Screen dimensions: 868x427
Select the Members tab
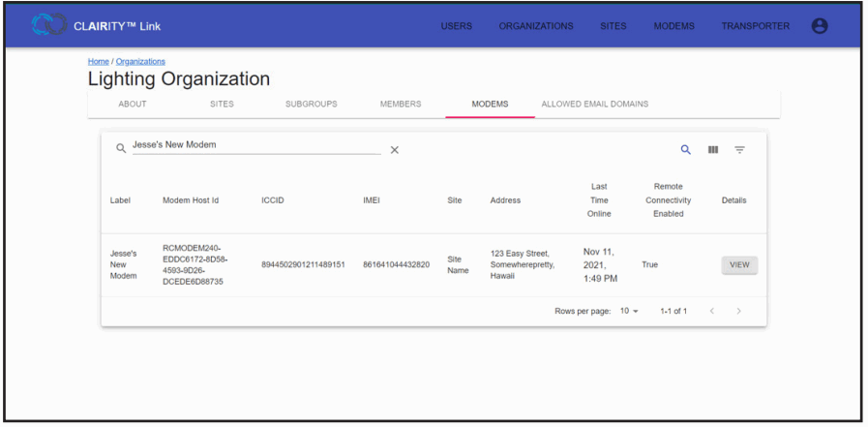400,105
